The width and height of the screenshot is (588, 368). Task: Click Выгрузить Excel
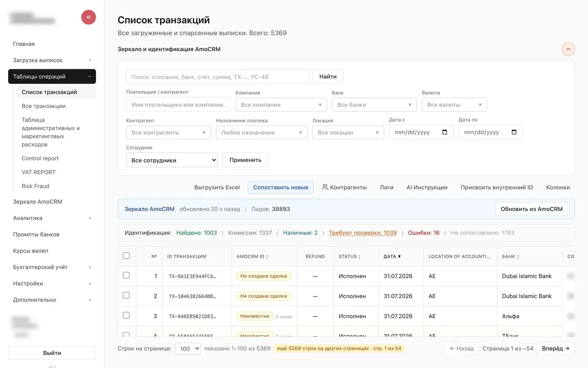pyautogui.click(x=217, y=187)
